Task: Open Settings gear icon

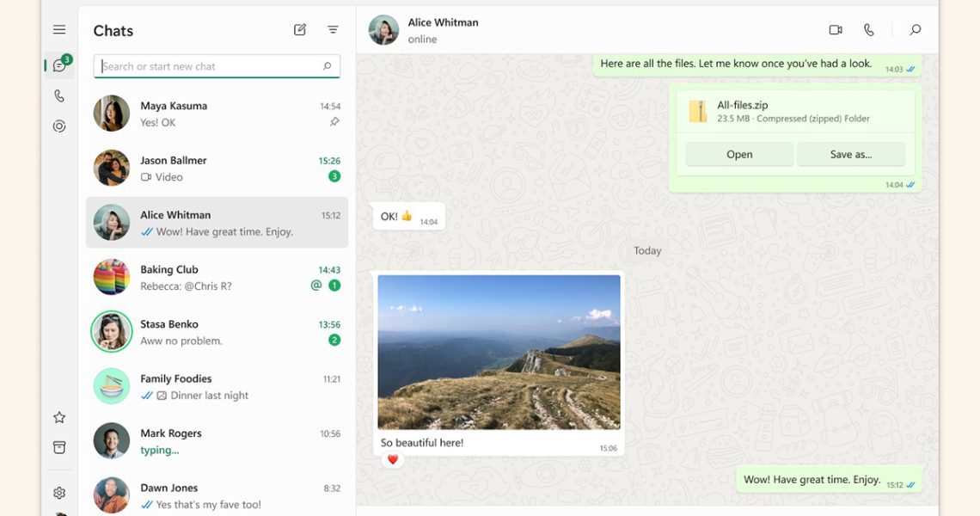Action: point(59,493)
